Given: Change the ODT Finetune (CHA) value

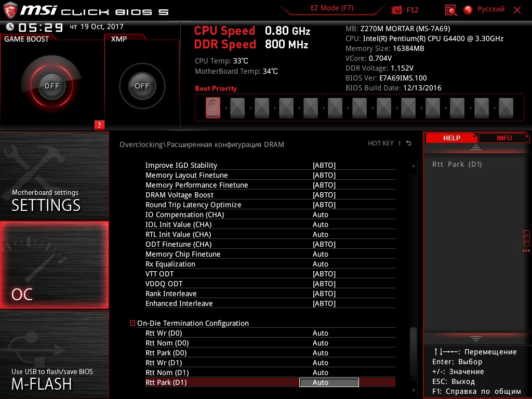Looking at the screenshot, I should [324, 244].
